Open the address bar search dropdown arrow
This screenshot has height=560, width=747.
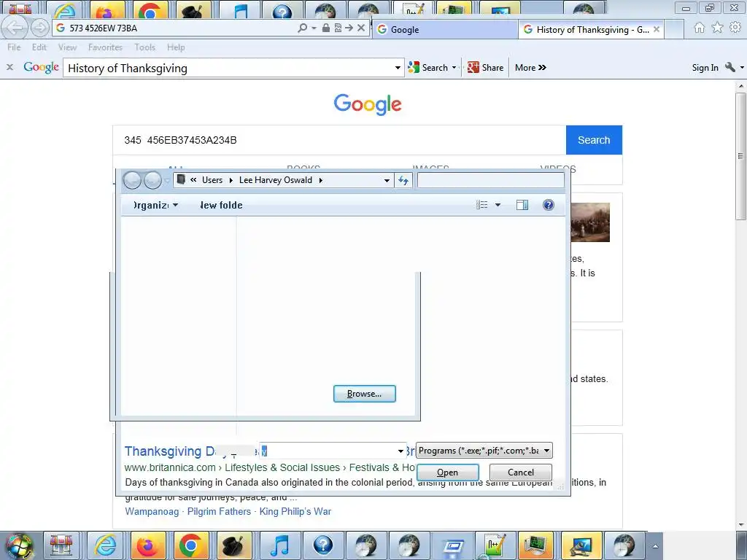pyautogui.click(x=314, y=28)
